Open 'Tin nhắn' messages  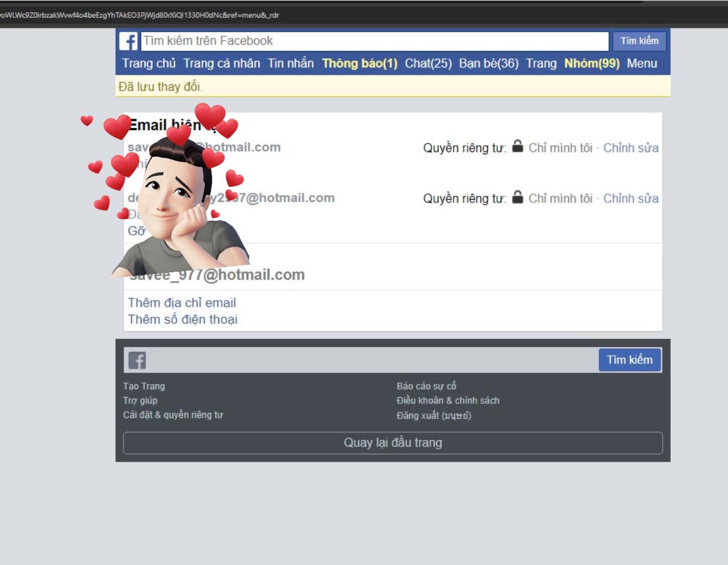pos(290,64)
